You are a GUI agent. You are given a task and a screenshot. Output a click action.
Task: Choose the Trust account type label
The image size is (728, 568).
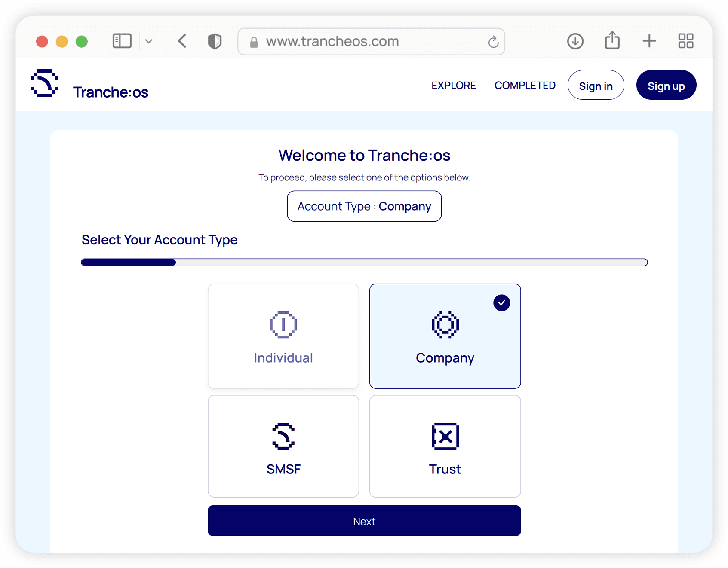click(x=445, y=469)
